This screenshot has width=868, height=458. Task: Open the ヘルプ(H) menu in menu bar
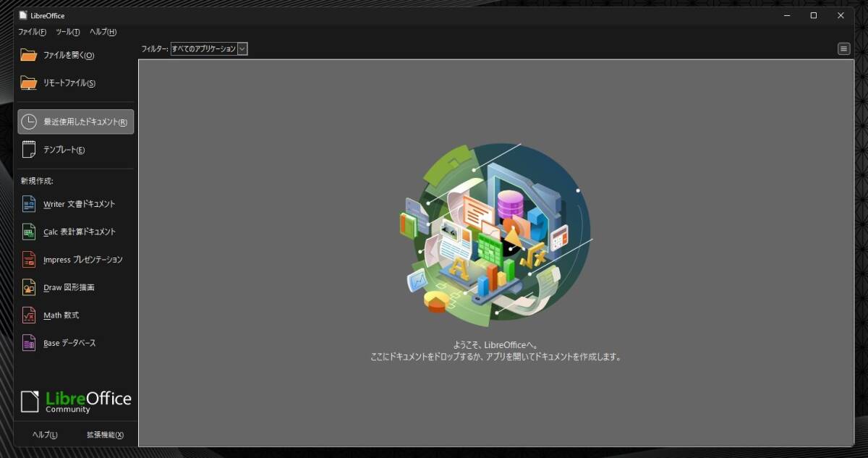(103, 32)
